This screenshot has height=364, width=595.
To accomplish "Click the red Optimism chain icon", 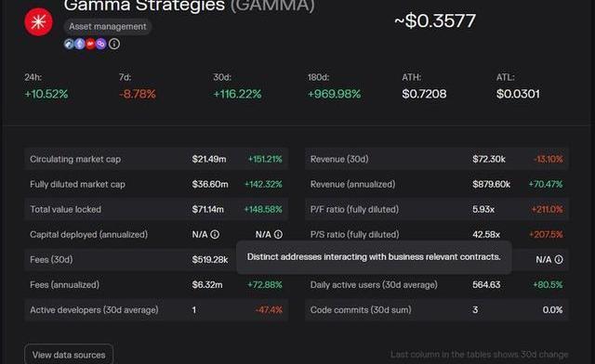I will [x=90, y=44].
